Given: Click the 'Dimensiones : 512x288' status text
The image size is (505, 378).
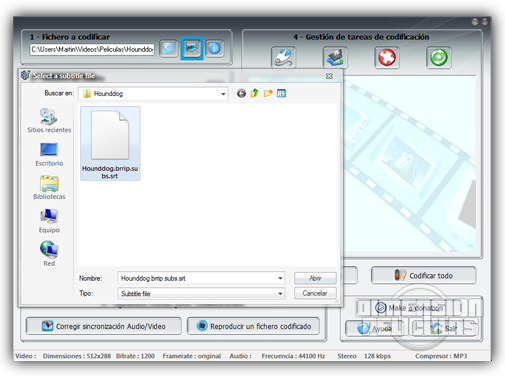Looking at the screenshot, I should click(x=77, y=356).
